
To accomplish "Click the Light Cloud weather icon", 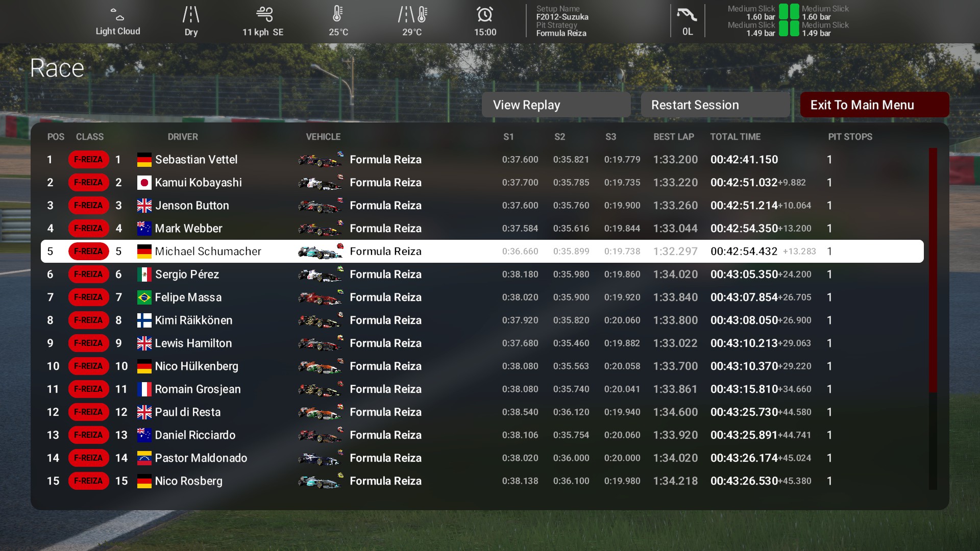I will (x=117, y=14).
